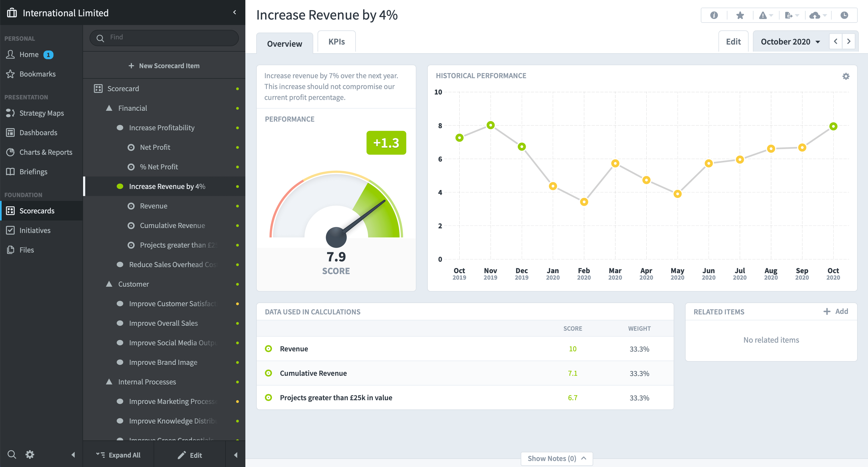Bookmark this item with the star icon
Viewport: 868px width, 467px height.
[740, 15]
